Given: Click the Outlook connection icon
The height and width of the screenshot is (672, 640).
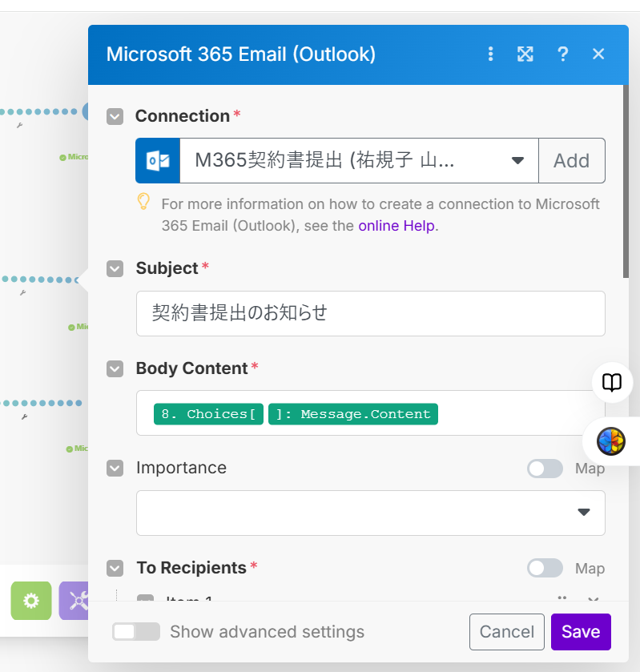Looking at the screenshot, I should click(x=158, y=161).
